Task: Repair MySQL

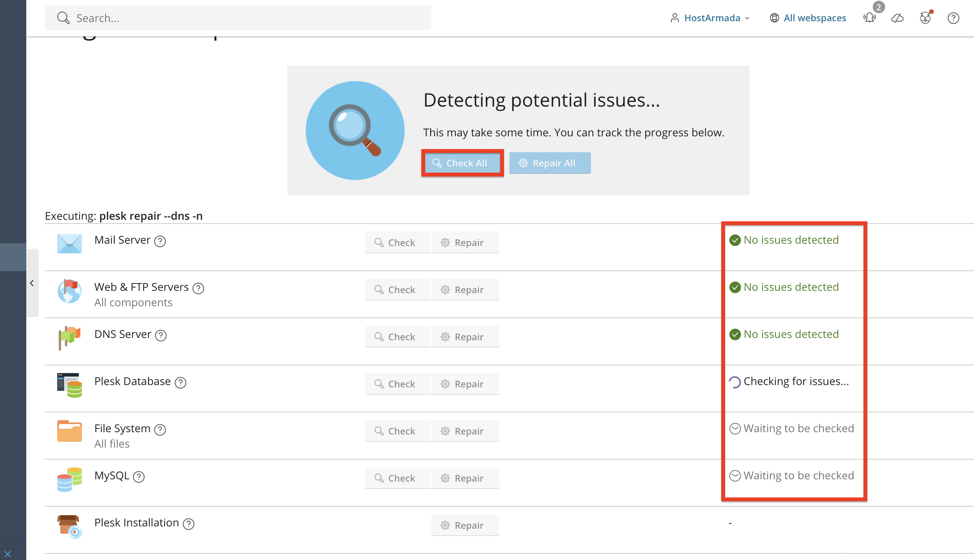Action: (x=465, y=478)
